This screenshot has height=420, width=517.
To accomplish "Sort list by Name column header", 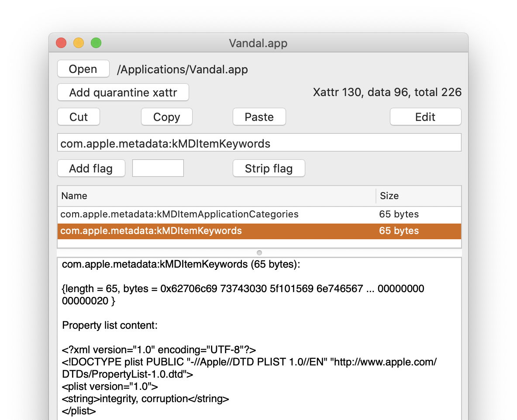I will [216, 196].
